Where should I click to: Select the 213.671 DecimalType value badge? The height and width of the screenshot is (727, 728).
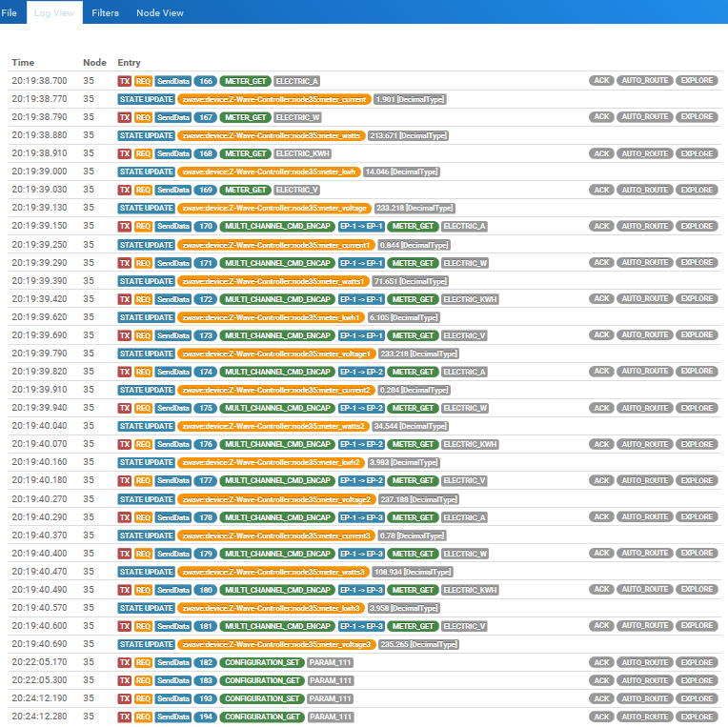pos(408,135)
